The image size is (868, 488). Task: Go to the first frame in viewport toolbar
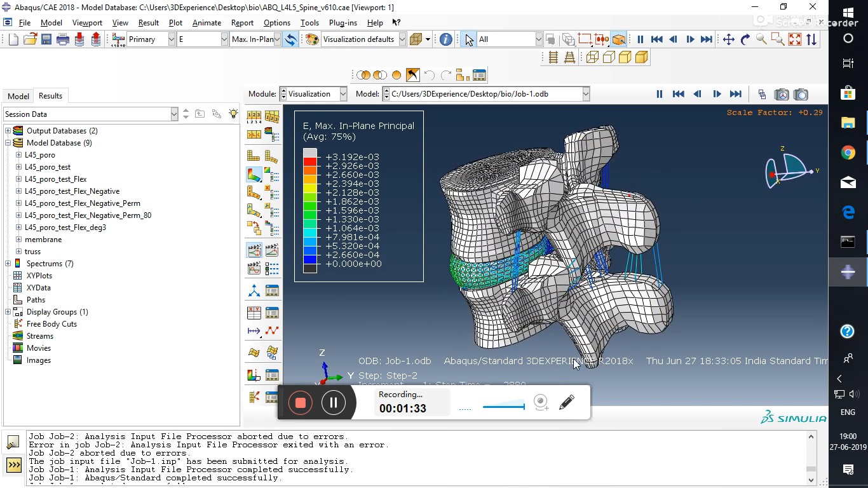(679, 94)
